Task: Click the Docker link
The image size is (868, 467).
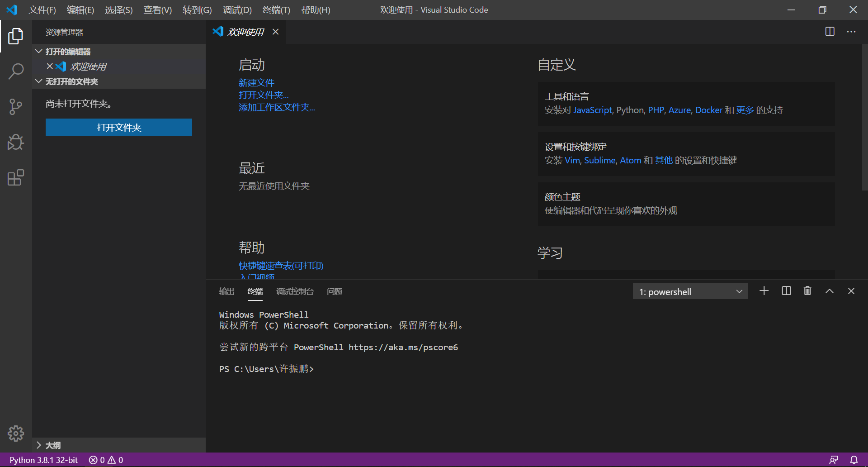Action: tap(709, 110)
